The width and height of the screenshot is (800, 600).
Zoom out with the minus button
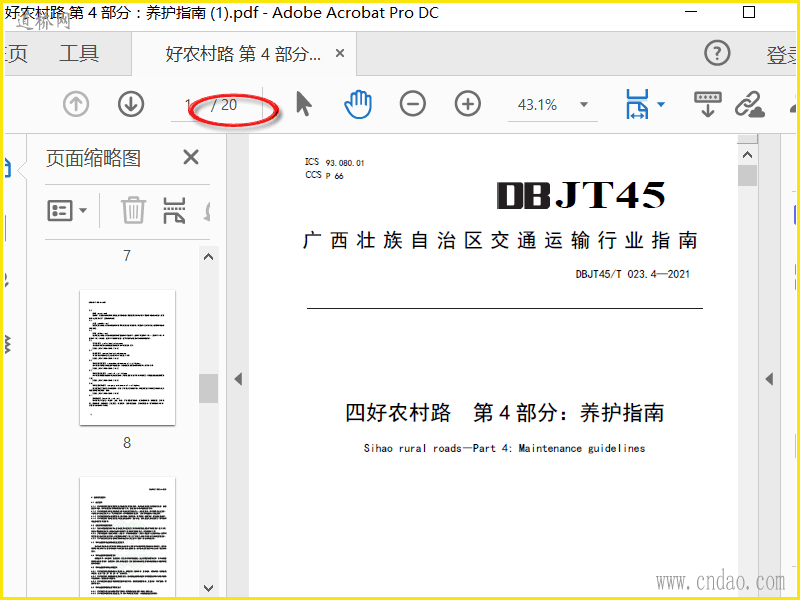pyautogui.click(x=413, y=104)
